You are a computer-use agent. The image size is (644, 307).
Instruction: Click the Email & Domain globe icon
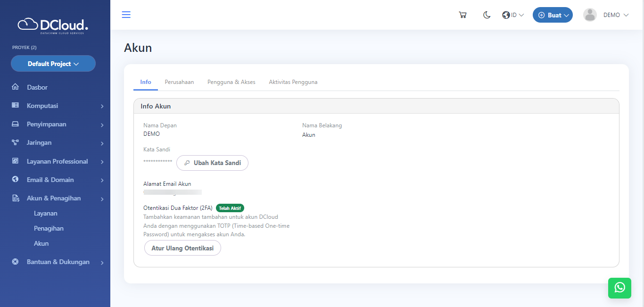coord(15,180)
